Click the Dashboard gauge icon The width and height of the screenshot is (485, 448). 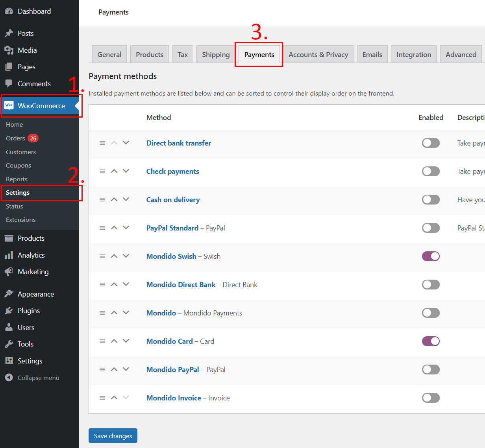9,11
